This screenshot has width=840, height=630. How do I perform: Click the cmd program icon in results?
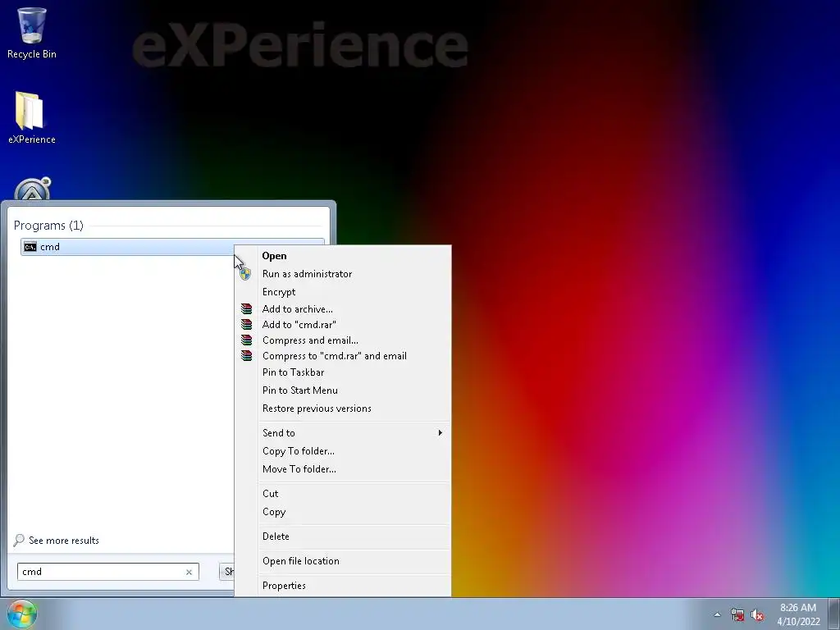pos(30,247)
